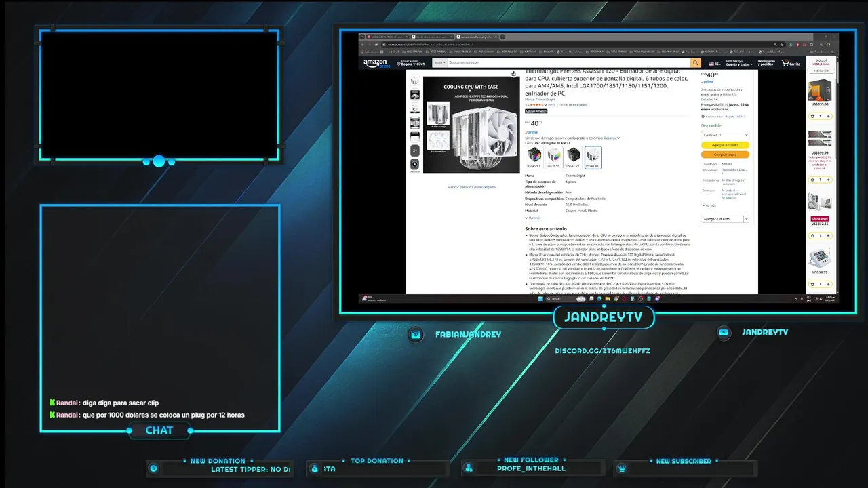Click the ASUS motherboard US$232.35 cart product

tap(820, 203)
